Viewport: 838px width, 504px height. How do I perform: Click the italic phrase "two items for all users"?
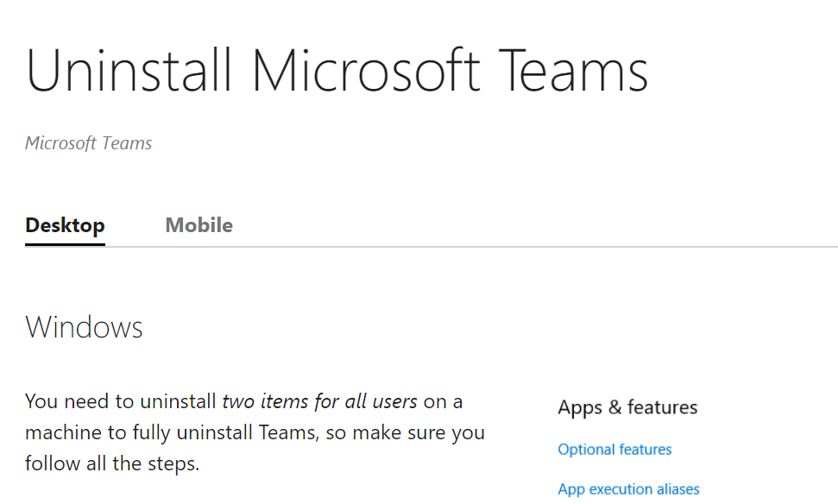pyautogui.click(x=319, y=401)
